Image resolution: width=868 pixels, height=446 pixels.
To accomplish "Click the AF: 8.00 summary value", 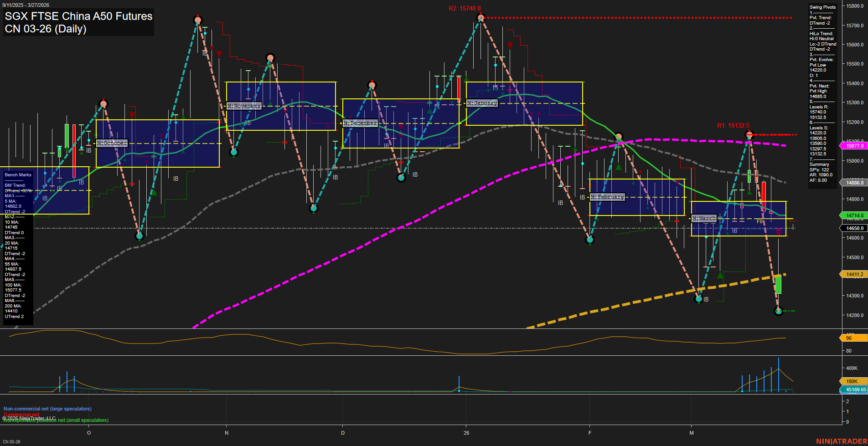I will pyautogui.click(x=818, y=180).
